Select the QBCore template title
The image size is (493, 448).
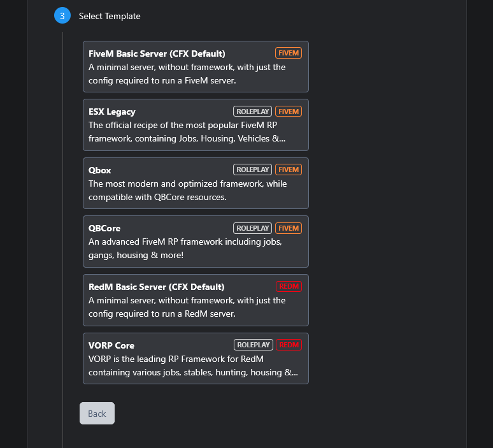tap(104, 228)
